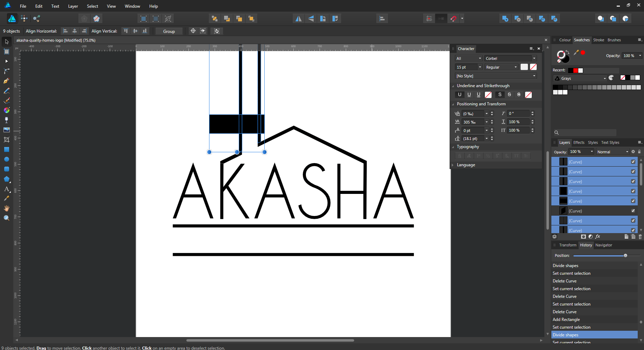Close the akasha-quality-homes-logo document tab
This screenshot has height=350, width=644.
point(546,40)
